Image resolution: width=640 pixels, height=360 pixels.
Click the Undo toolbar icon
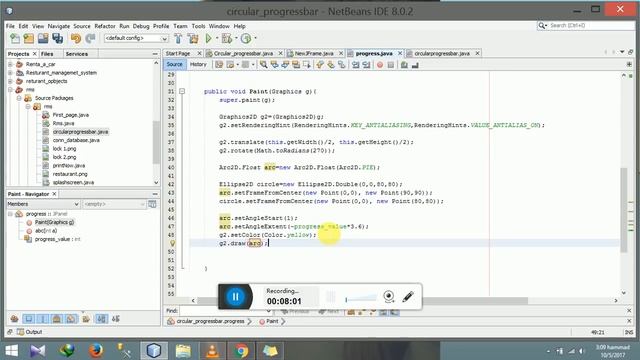tap(76, 38)
